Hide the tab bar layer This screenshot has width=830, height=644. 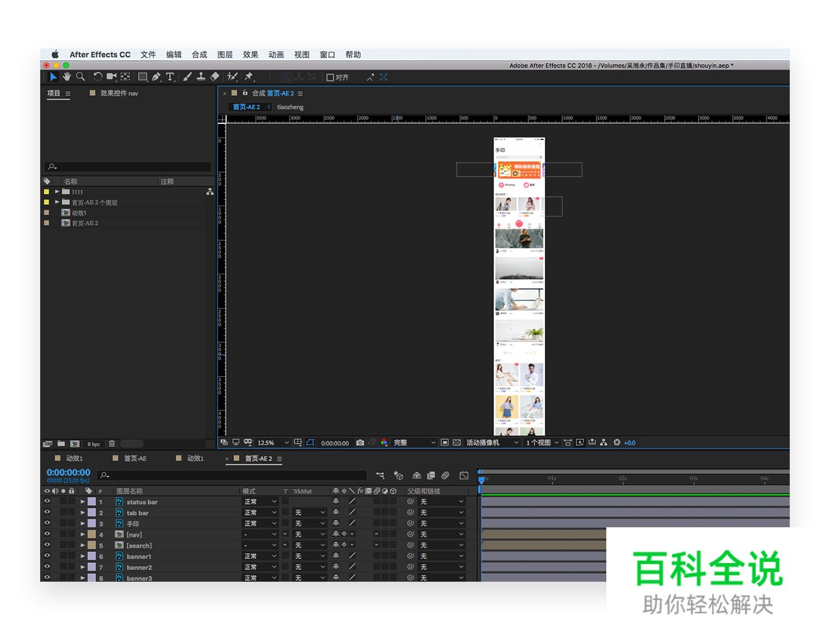(47, 512)
